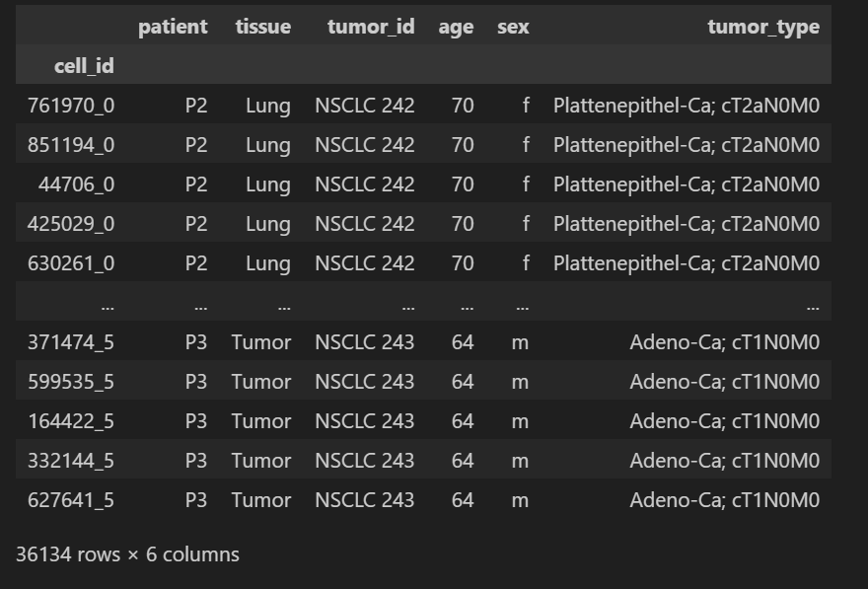Click row label 425029_0

tap(71, 224)
